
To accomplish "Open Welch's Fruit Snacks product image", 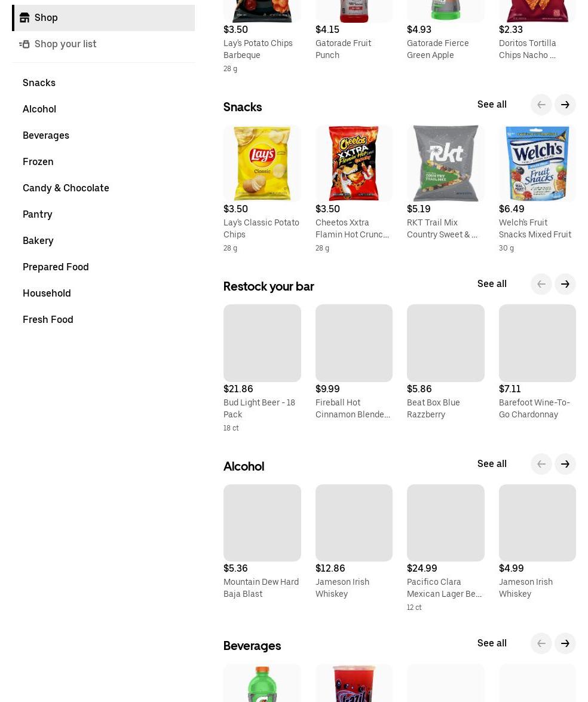I will click(x=537, y=163).
